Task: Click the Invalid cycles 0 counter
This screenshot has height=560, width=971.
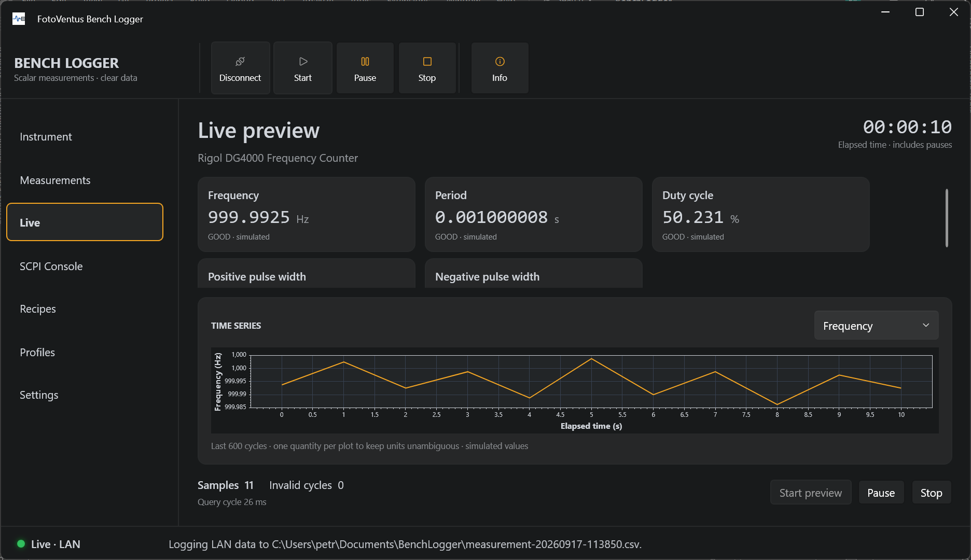Action: [x=307, y=485]
